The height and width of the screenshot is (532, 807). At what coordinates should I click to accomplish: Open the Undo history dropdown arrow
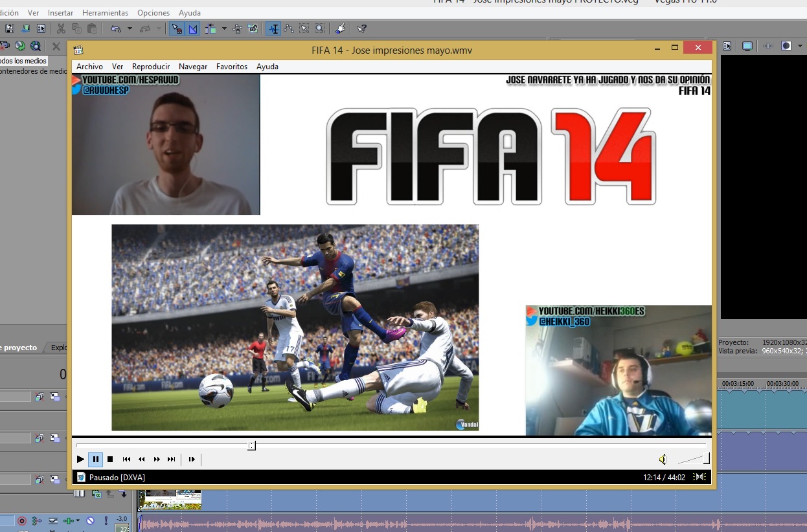coord(130,28)
